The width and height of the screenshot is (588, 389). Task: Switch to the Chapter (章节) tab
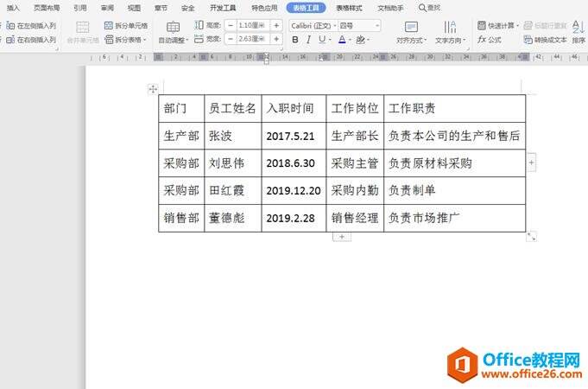pos(161,8)
